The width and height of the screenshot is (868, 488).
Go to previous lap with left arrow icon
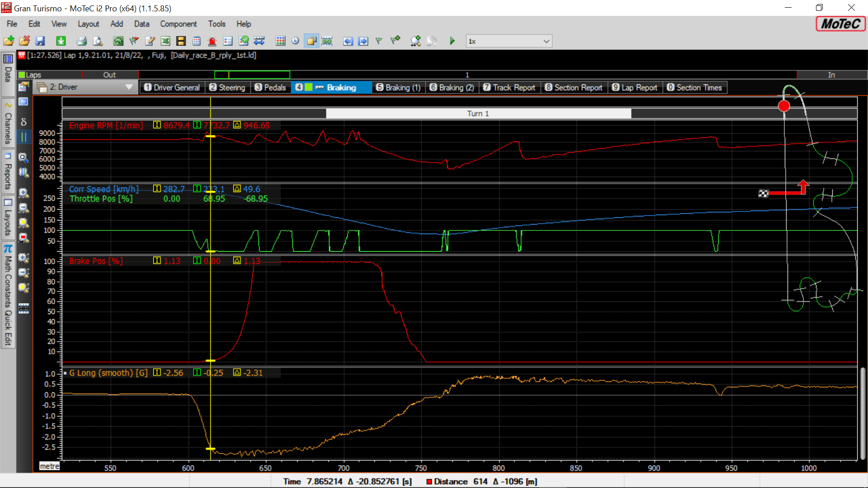coord(348,41)
